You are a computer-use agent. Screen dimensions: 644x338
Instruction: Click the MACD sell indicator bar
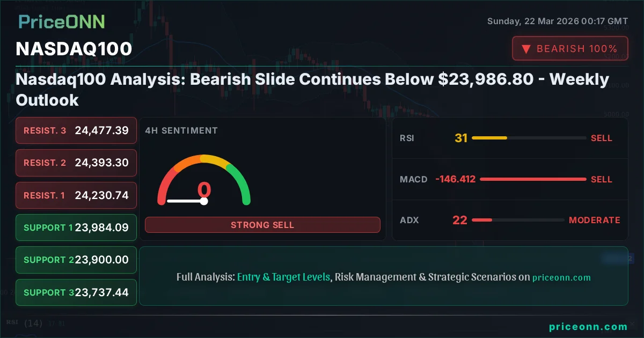(533, 179)
